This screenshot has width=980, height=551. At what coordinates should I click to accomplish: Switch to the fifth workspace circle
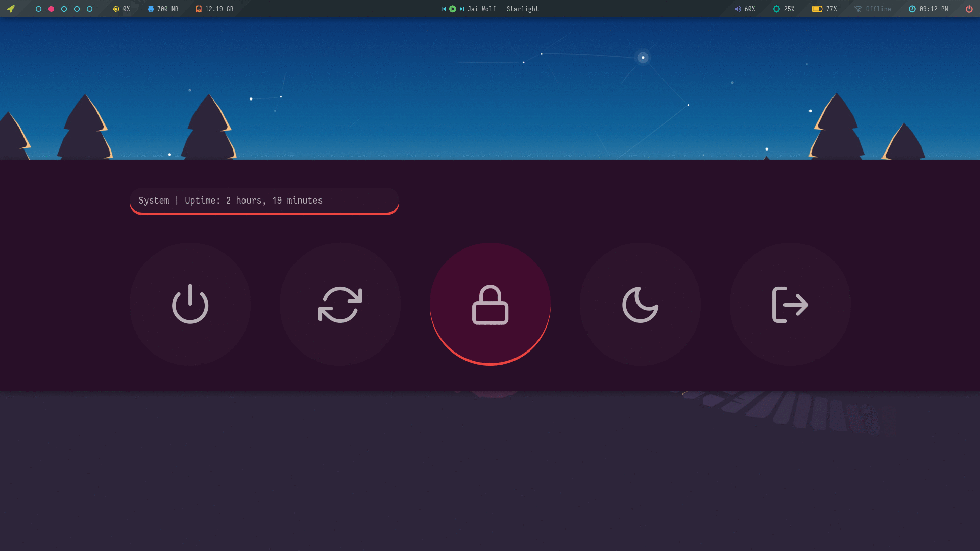[x=89, y=9]
